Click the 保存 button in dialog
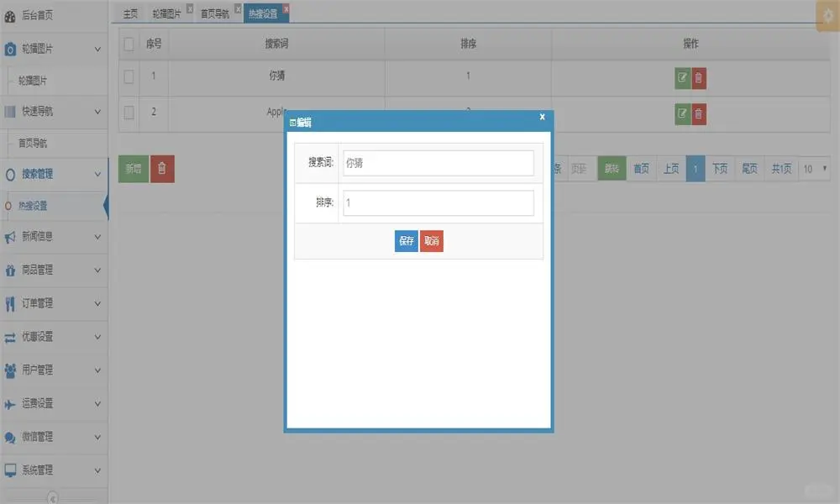This screenshot has width=840, height=504. pos(407,241)
